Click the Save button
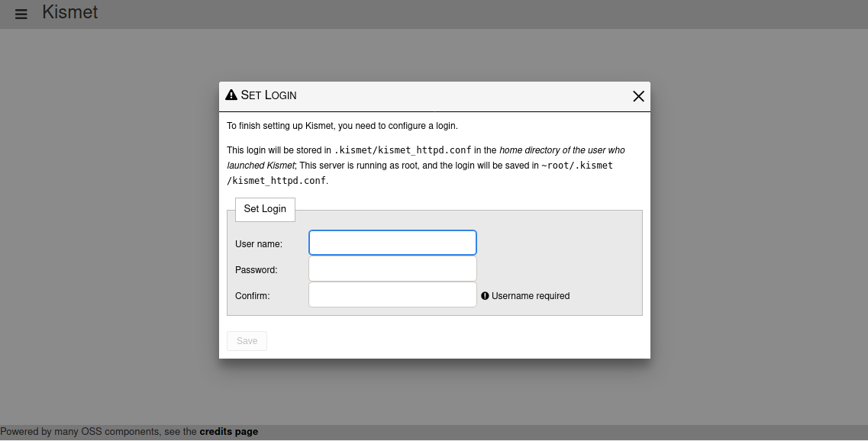Viewport: 868px width, 441px height. (x=247, y=341)
